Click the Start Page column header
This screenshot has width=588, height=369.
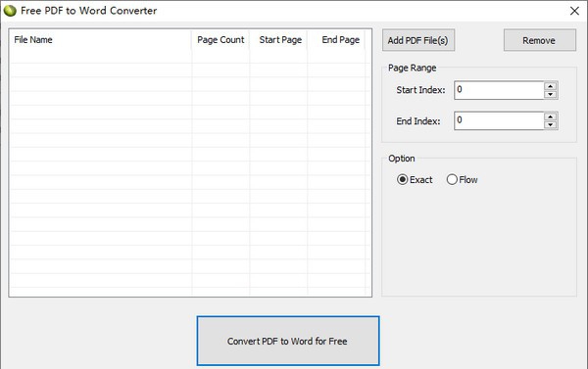click(x=278, y=40)
